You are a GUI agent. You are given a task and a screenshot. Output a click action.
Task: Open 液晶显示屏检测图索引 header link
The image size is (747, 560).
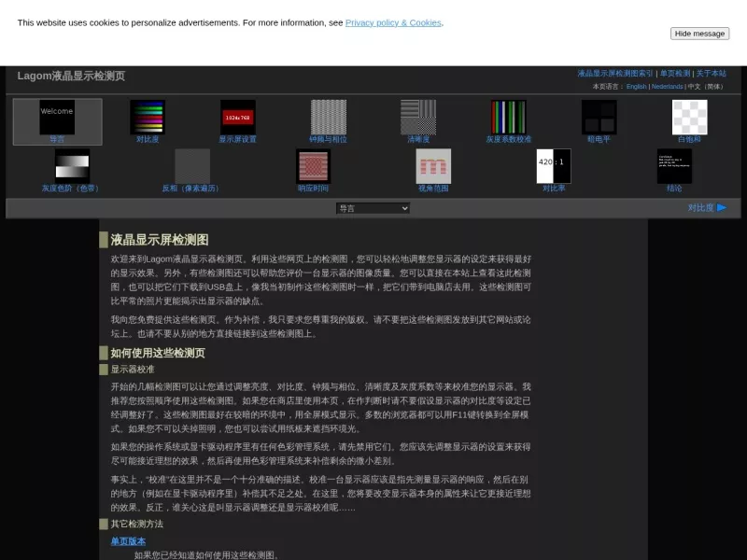(615, 74)
